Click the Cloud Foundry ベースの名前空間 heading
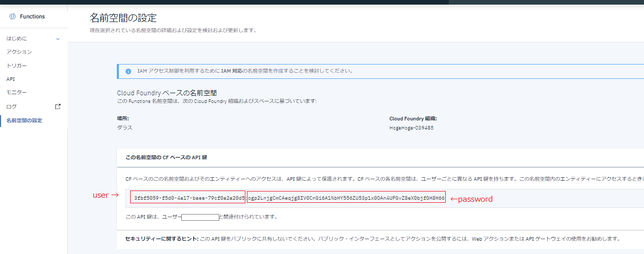This screenshot has height=254, width=644. (x=167, y=93)
